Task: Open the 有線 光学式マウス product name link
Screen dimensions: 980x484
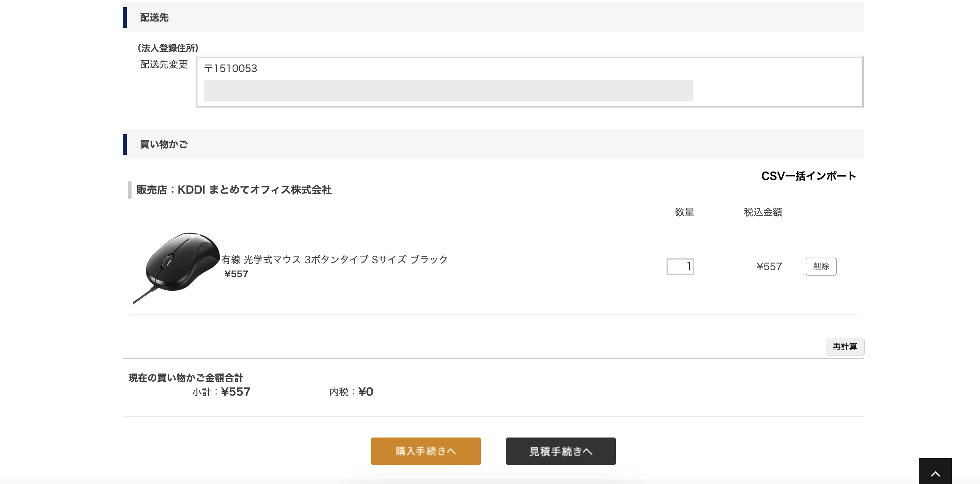Action: point(334,260)
